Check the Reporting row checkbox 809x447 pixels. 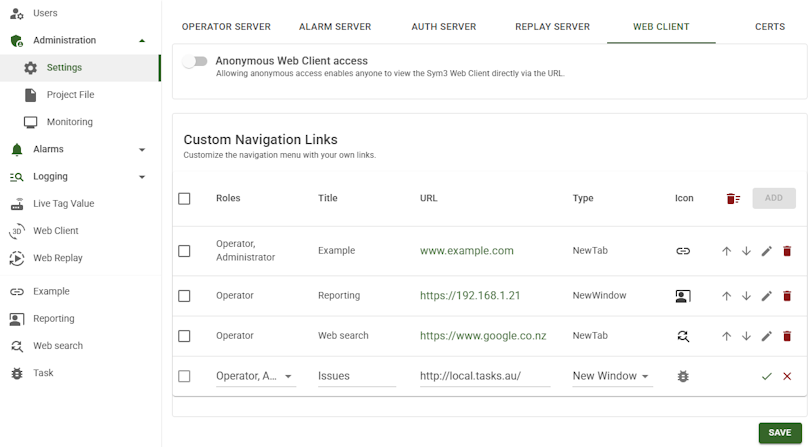[184, 296]
